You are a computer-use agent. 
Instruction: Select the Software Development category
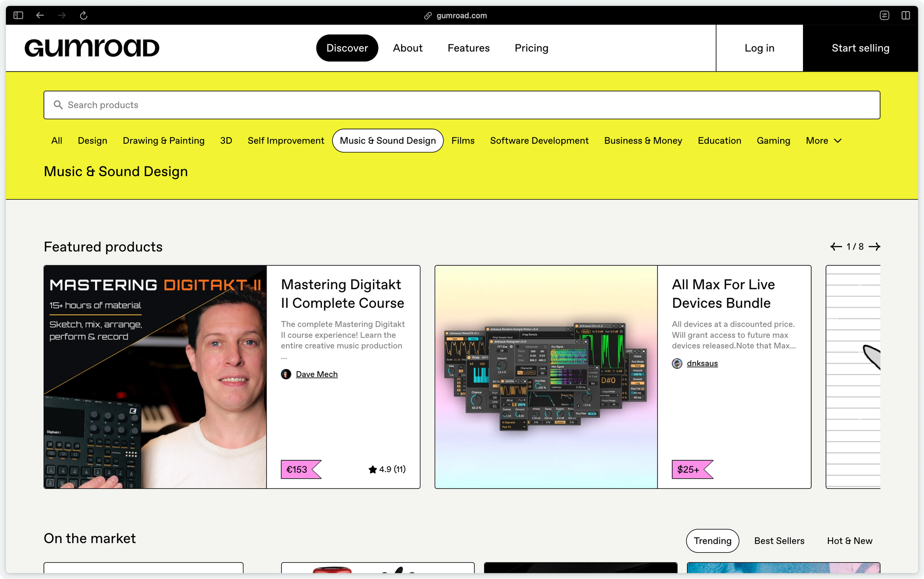tap(539, 140)
